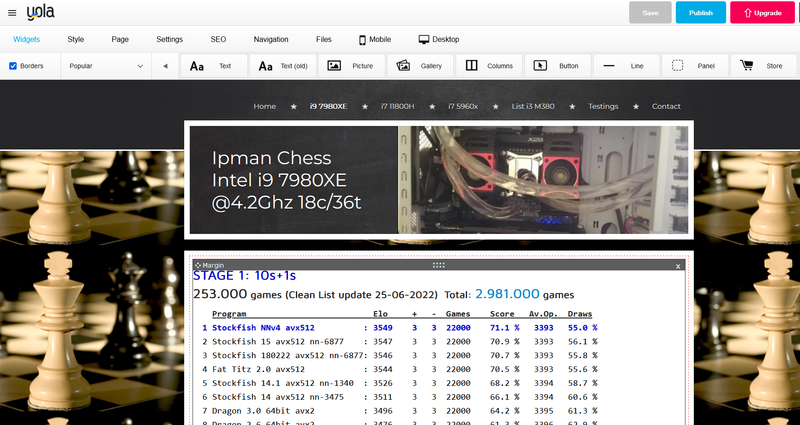Open the hamburger main menu
The image size is (800, 425).
tap(12, 13)
